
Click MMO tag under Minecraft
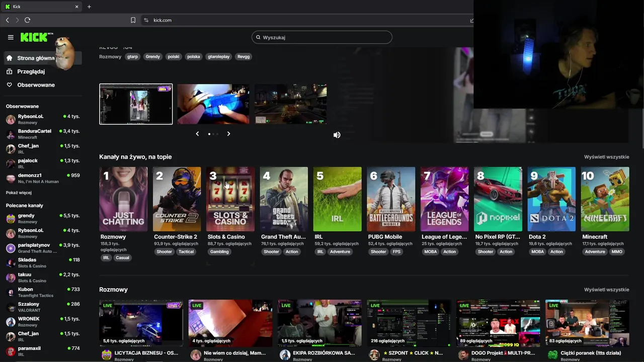click(617, 251)
